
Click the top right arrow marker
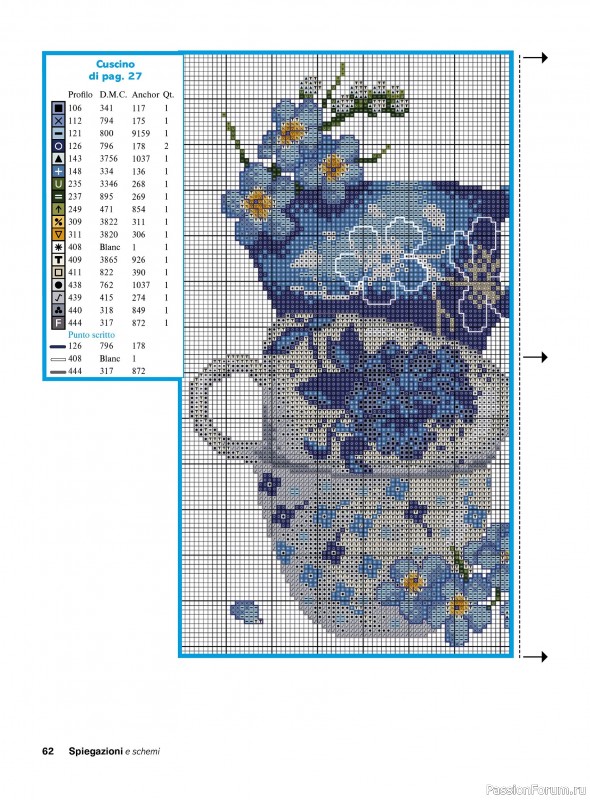coord(535,58)
